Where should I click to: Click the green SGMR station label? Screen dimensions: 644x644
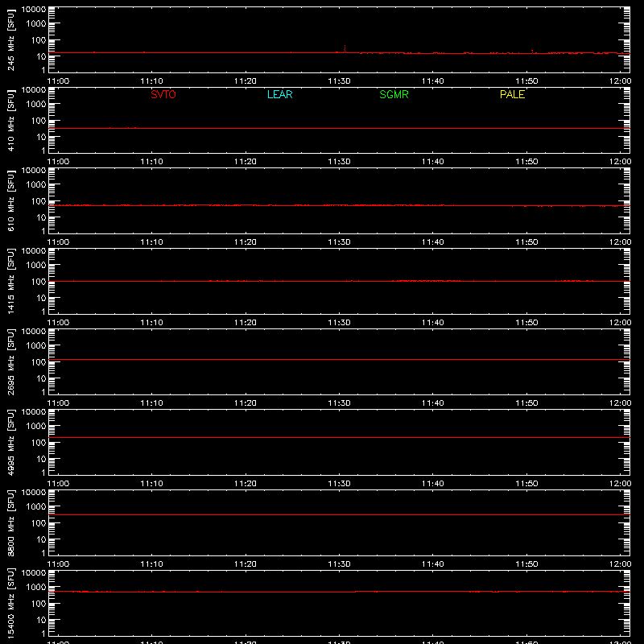(x=394, y=94)
